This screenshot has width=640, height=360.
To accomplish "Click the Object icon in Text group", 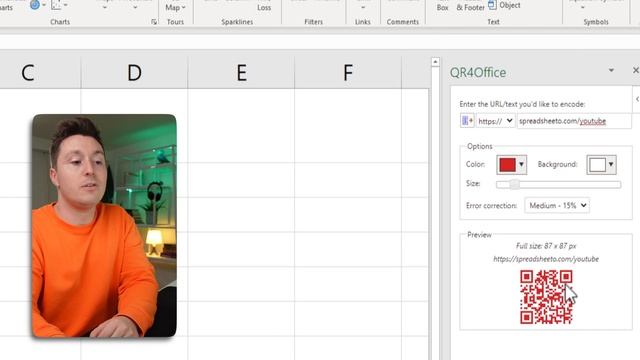I will click(x=504, y=5).
